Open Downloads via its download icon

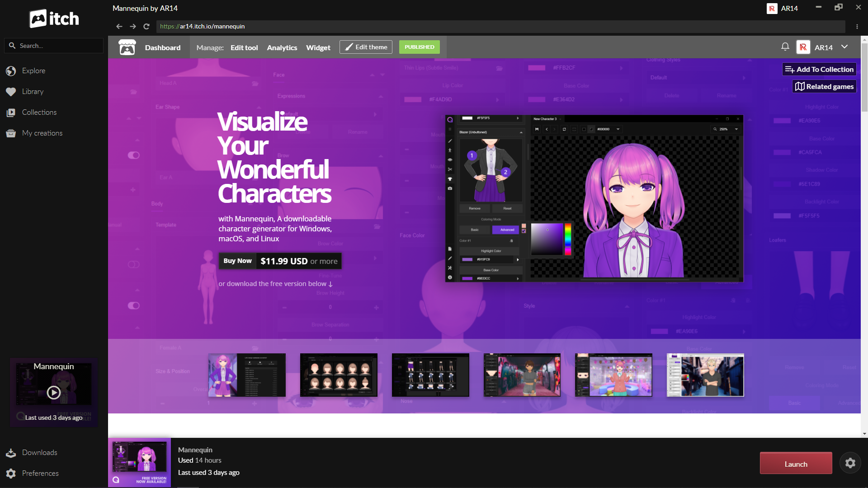click(11, 453)
